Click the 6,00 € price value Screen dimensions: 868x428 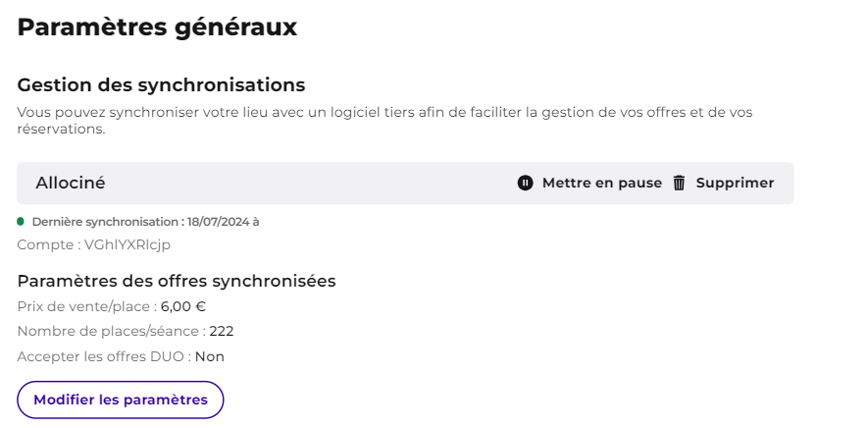183,306
